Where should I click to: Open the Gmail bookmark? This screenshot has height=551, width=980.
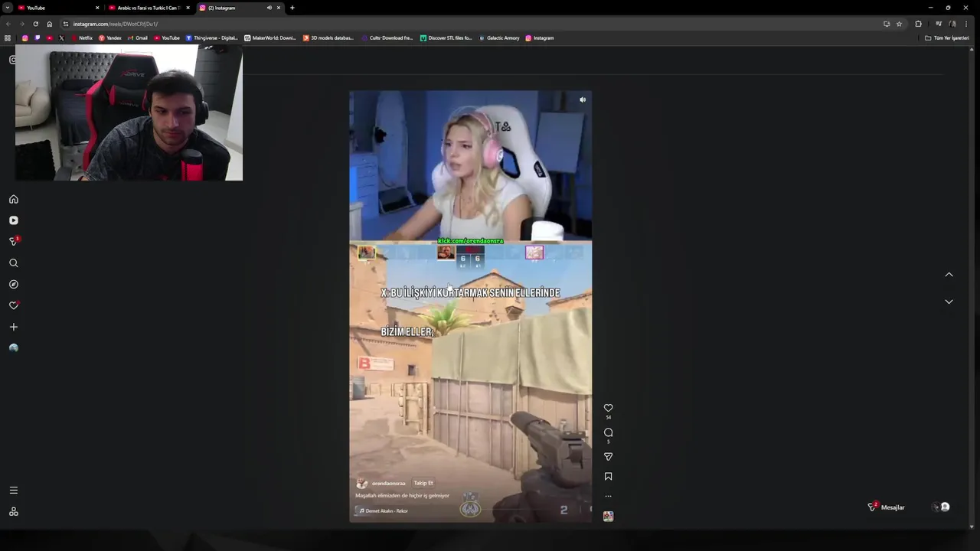[x=138, y=37]
